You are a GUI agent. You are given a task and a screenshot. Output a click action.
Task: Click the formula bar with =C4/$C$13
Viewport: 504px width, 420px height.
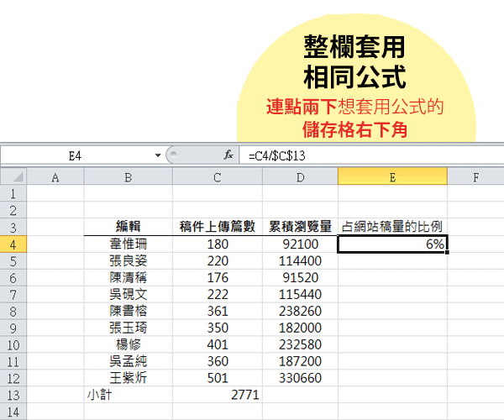click(371, 155)
